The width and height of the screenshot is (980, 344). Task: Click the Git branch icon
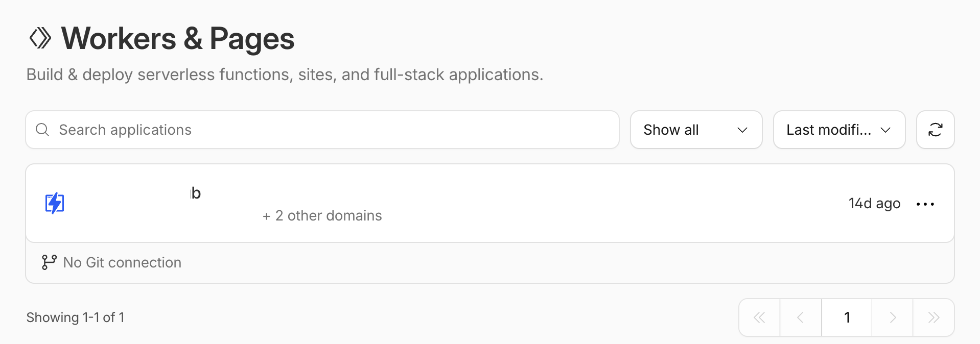[x=49, y=262]
